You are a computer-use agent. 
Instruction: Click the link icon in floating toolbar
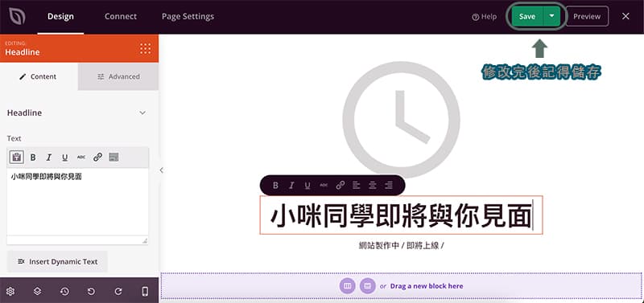pyautogui.click(x=340, y=186)
